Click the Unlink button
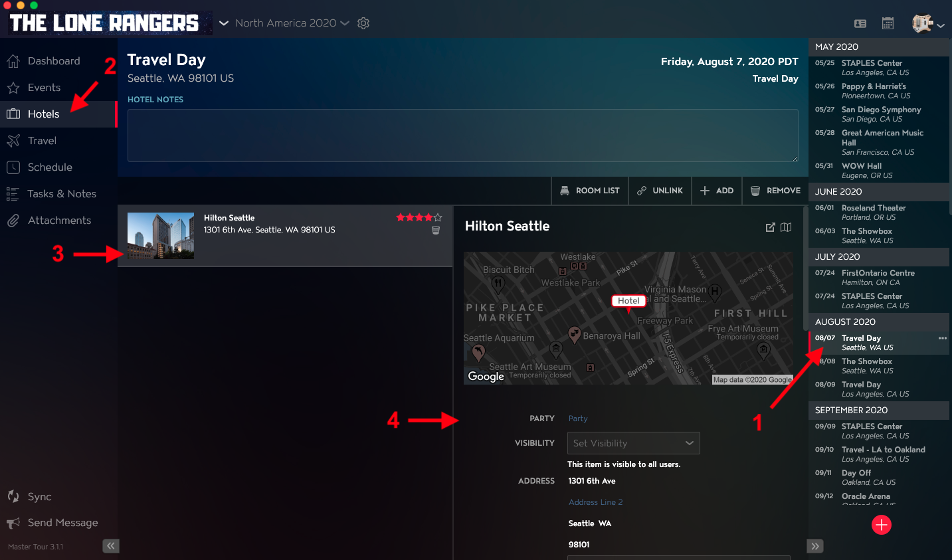 660,191
